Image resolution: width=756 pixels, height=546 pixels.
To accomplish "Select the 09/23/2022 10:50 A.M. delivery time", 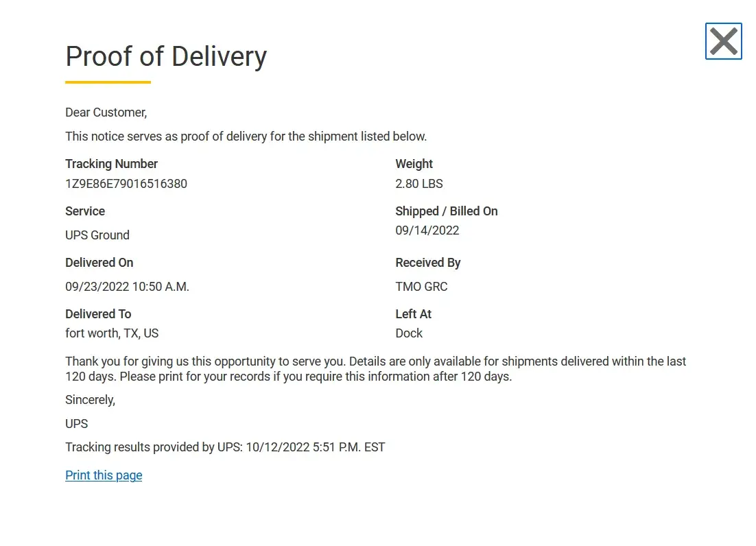I will click(127, 287).
